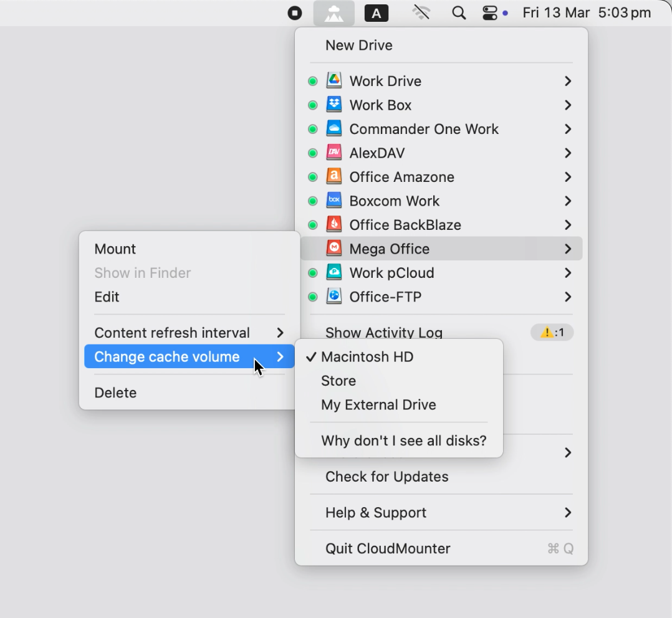The height and width of the screenshot is (618, 672).
Task: Click the Work pCloud row label
Action: point(391,273)
